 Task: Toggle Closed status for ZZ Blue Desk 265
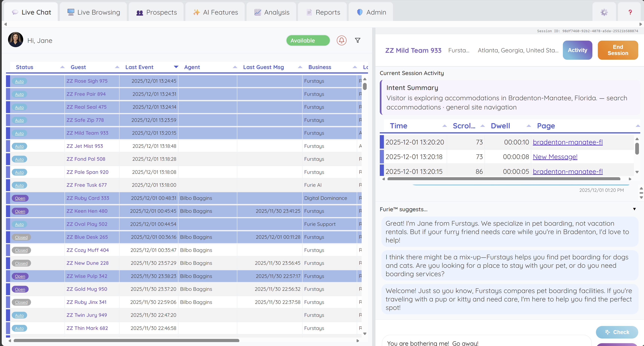[x=21, y=237]
